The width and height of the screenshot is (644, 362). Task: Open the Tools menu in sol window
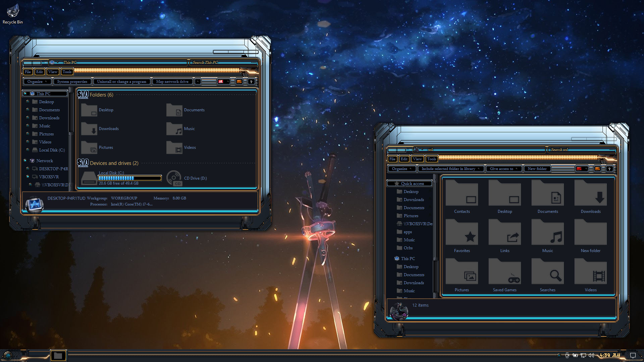coord(431,159)
